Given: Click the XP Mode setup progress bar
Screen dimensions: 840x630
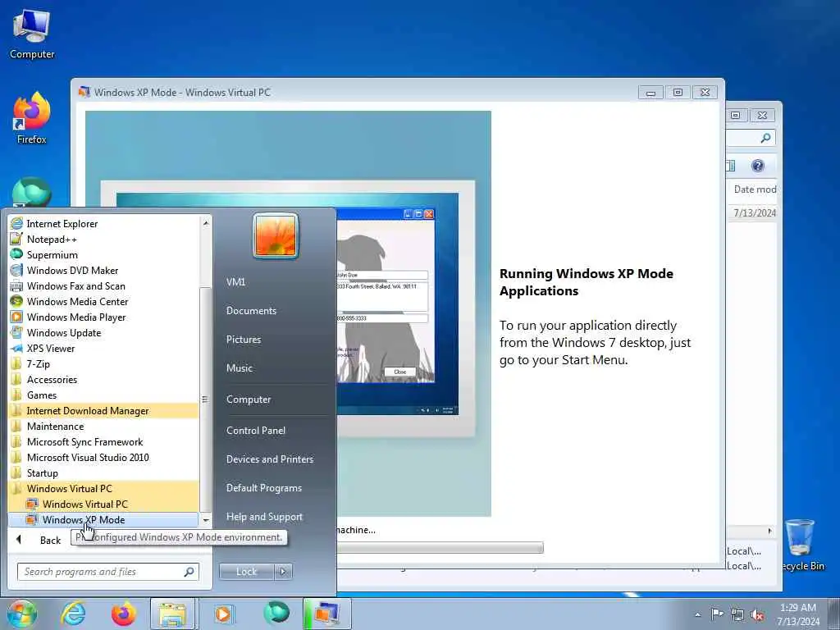Looking at the screenshot, I should click(x=440, y=547).
